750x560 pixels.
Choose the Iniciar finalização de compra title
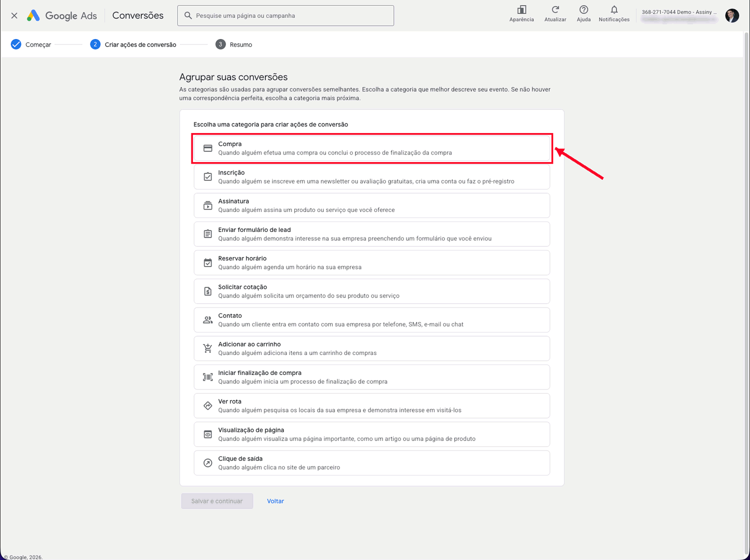coord(260,372)
